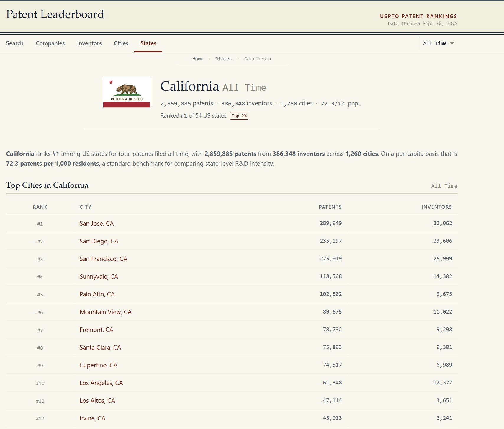
Task: Select Cupertino inventor count 6,989
Action: (444, 365)
